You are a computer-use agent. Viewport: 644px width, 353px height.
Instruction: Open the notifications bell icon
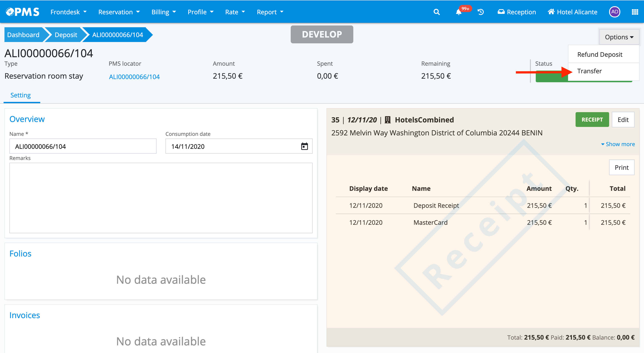tap(458, 12)
